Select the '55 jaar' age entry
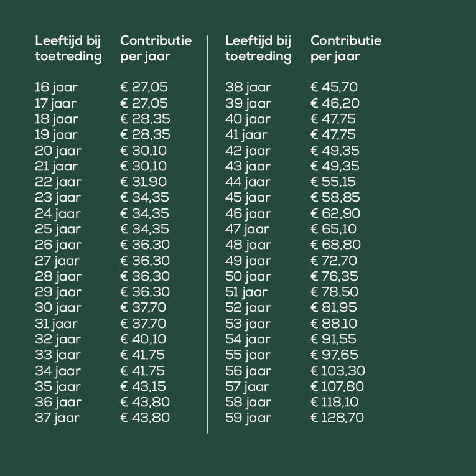 [x=248, y=355]
